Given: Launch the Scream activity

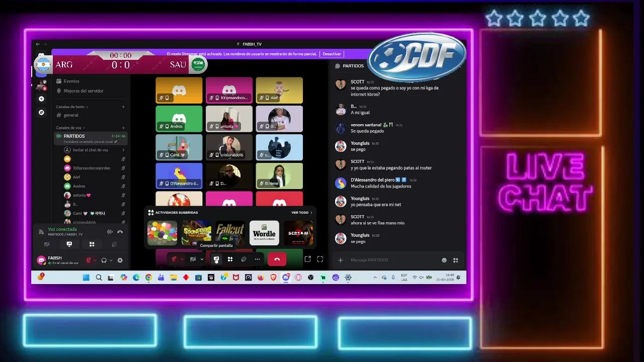Looking at the screenshot, I should pos(299,233).
